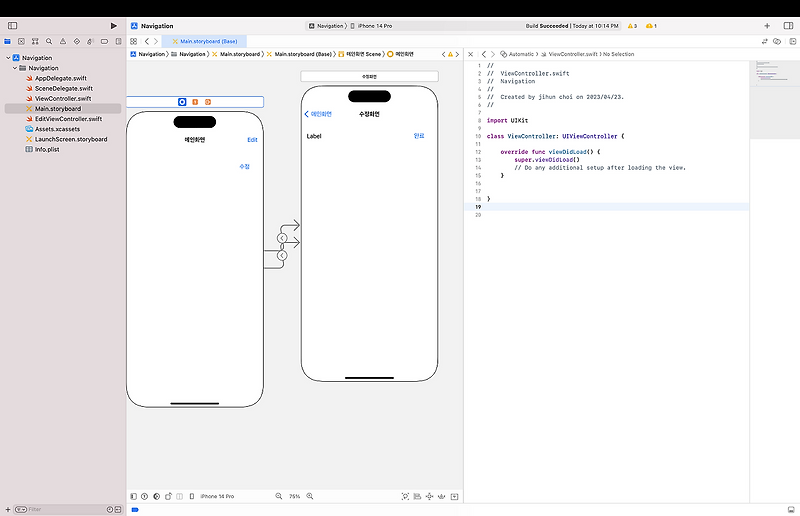800x516 pixels.
Task: Change canvas orientation icon
Action: click(168, 496)
